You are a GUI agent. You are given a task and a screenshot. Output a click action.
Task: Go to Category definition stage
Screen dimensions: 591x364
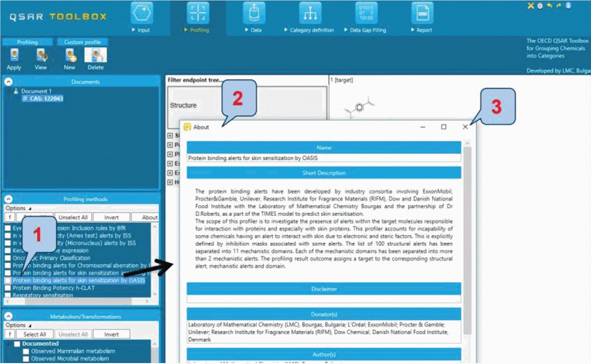(x=310, y=13)
